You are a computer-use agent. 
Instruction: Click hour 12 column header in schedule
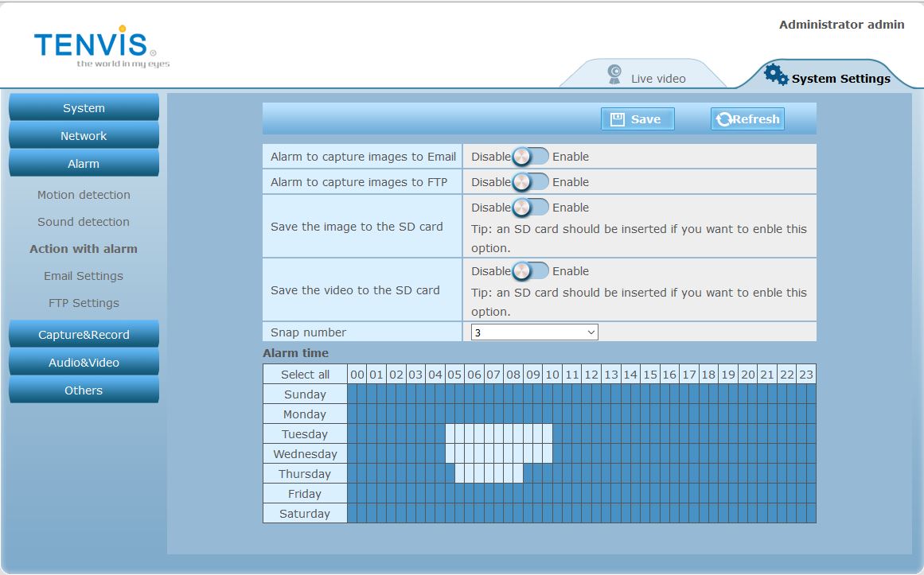coord(591,375)
